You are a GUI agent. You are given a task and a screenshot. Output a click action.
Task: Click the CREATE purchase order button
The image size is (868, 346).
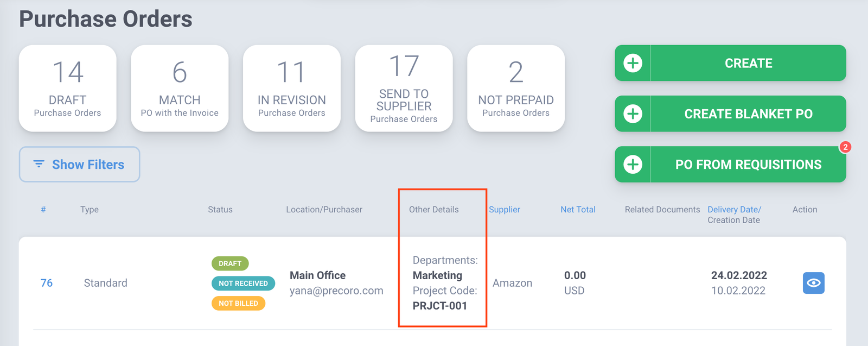730,63
